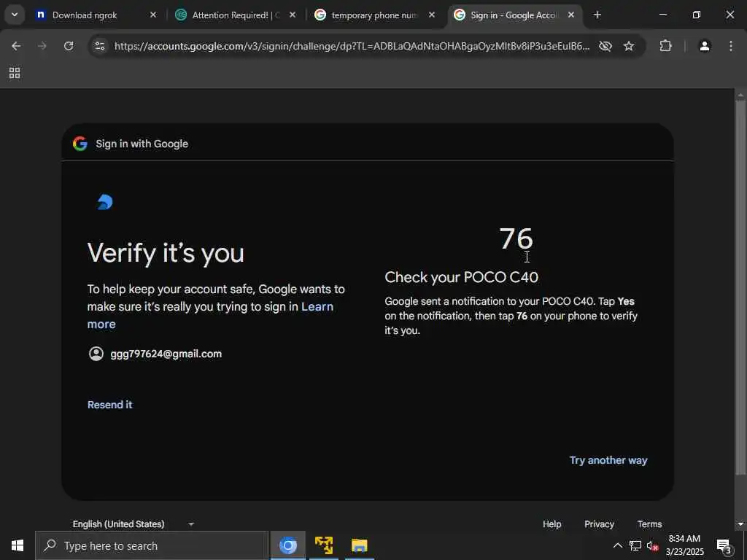Close the temporary phone number tab

pos(432,15)
